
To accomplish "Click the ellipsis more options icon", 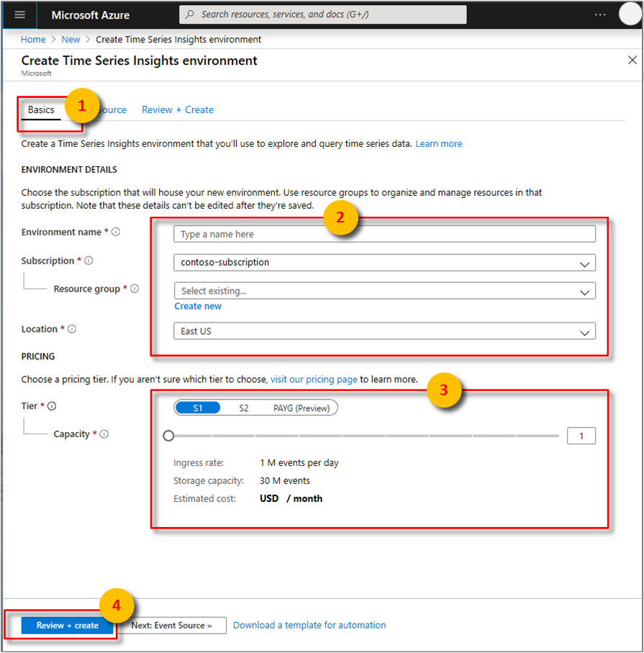I will point(600,14).
